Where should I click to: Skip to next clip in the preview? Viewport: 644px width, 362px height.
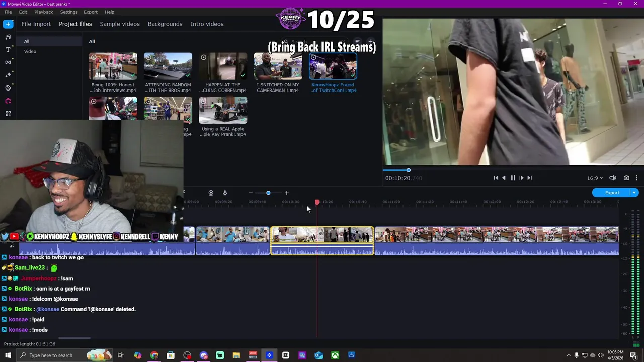[529, 178]
